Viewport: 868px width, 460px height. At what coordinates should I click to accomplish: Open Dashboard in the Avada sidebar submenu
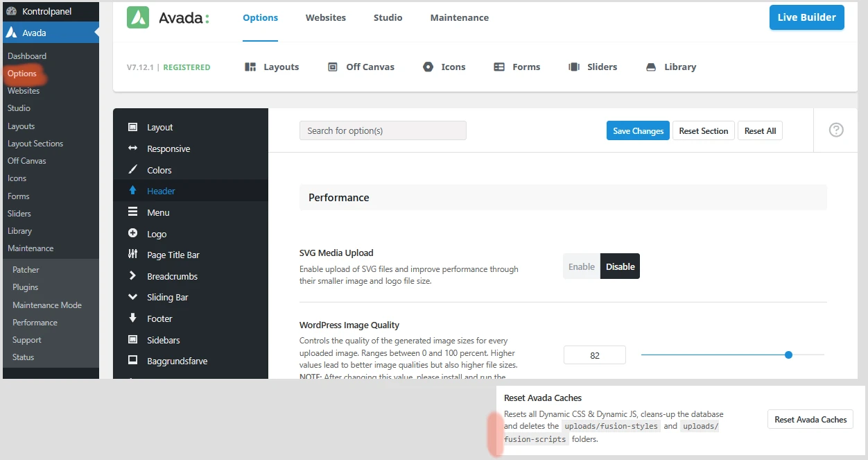(x=27, y=56)
